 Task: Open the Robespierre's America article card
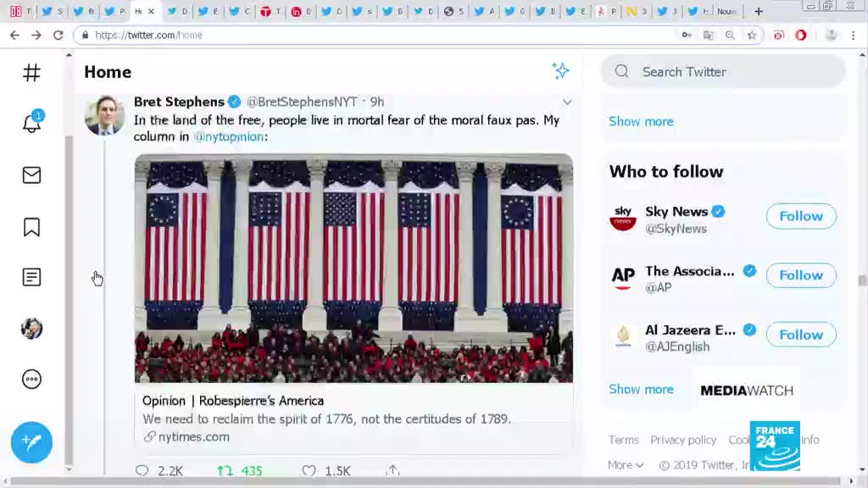353,418
